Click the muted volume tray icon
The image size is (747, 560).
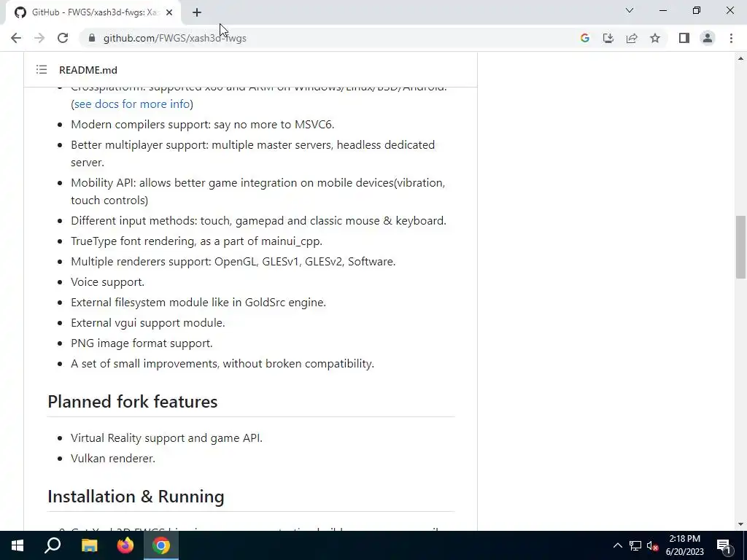pyautogui.click(x=652, y=545)
